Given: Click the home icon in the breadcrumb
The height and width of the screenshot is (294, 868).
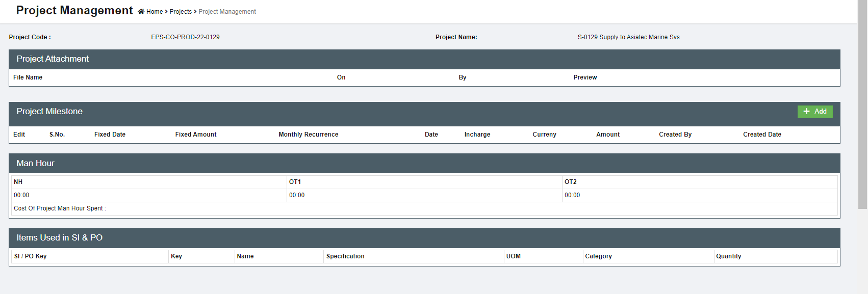Looking at the screenshot, I should pos(141,12).
